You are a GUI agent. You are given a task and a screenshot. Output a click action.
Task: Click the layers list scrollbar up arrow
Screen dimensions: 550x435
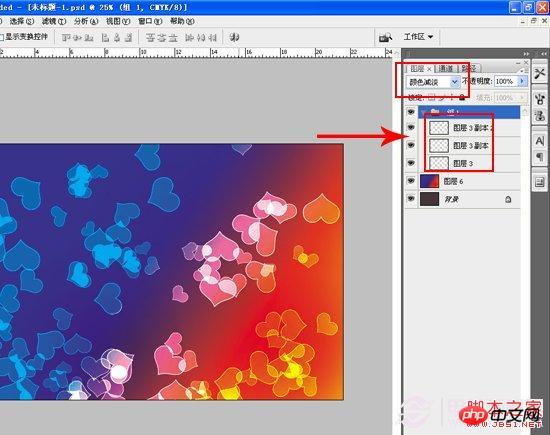click(525, 112)
